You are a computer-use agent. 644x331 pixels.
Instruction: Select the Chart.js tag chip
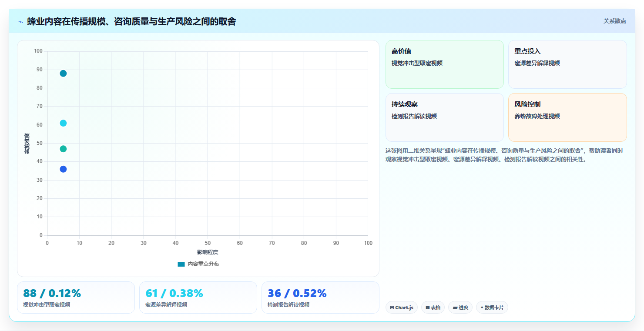tap(401, 308)
